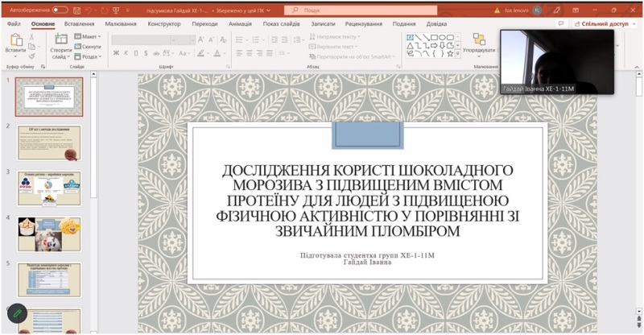Click the format painter brush icon
This screenshot has width=644, height=335.
(x=32, y=56)
